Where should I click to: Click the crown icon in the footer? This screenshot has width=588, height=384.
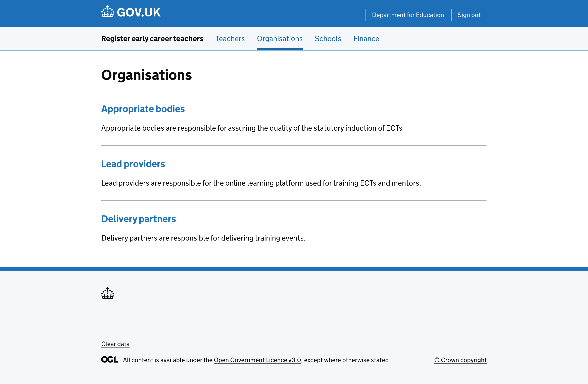107,294
